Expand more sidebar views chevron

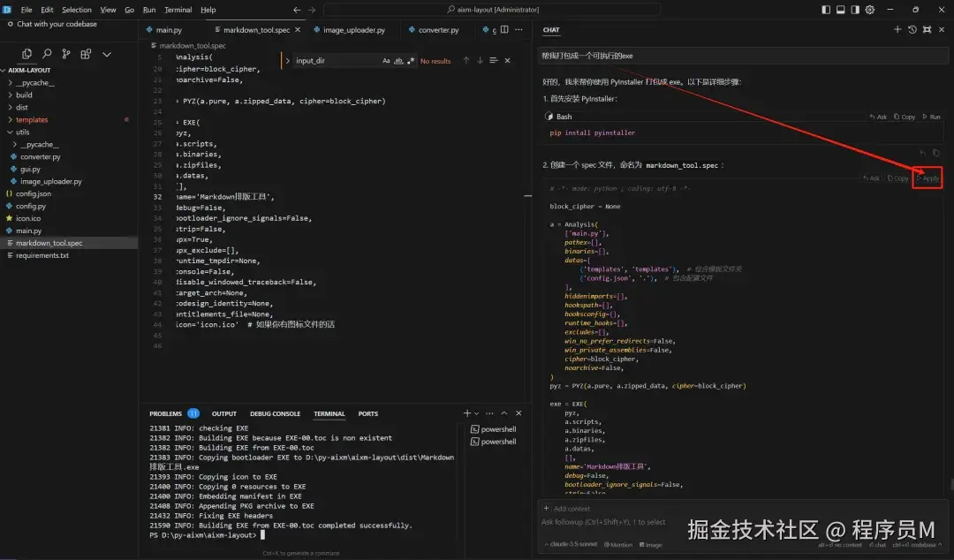coord(107,54)
